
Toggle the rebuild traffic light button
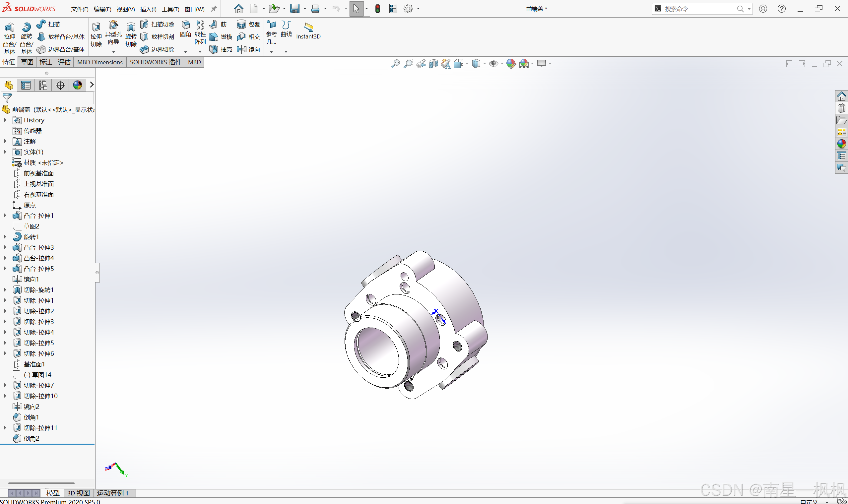click(x=377, y=9)
